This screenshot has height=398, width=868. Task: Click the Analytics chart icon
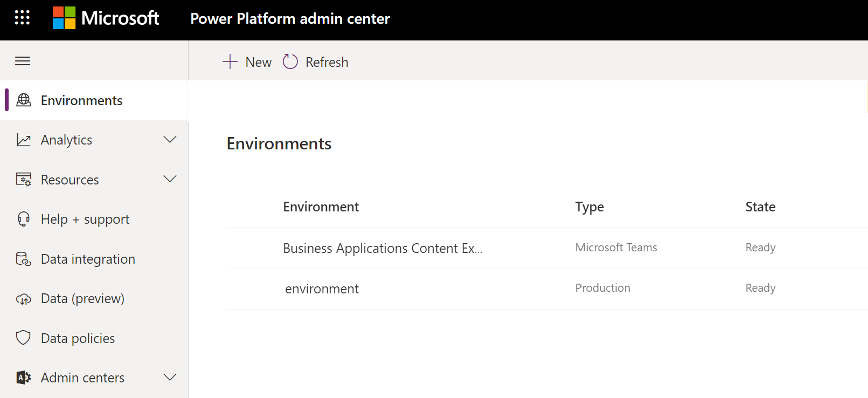pyautogui.click(x=24, y=140)
